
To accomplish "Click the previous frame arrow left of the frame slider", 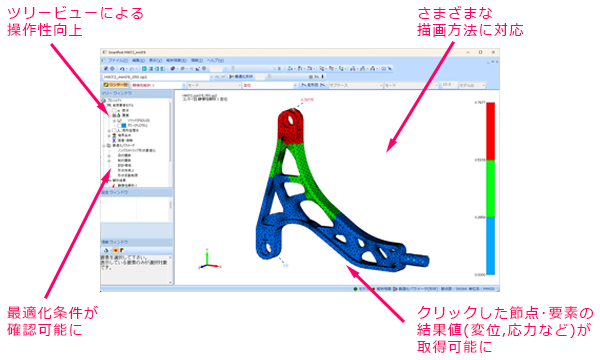I will point(225,68).
